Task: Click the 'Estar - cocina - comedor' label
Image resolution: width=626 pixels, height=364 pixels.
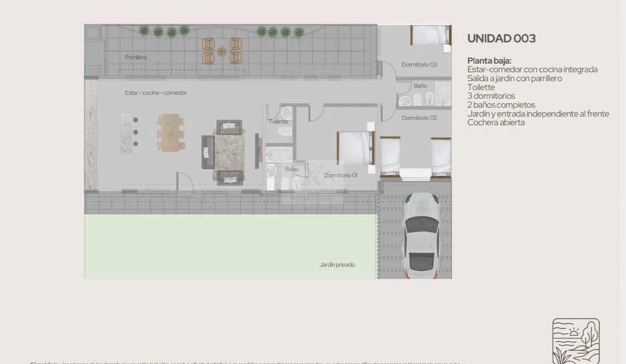Action: [x=155, y=93]
